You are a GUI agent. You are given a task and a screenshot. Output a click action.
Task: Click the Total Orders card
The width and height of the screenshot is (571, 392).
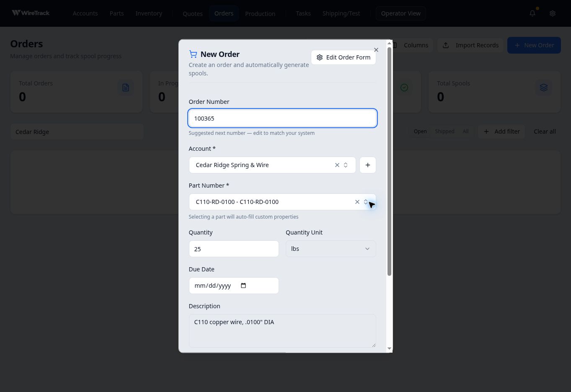[x=77, y=92]
